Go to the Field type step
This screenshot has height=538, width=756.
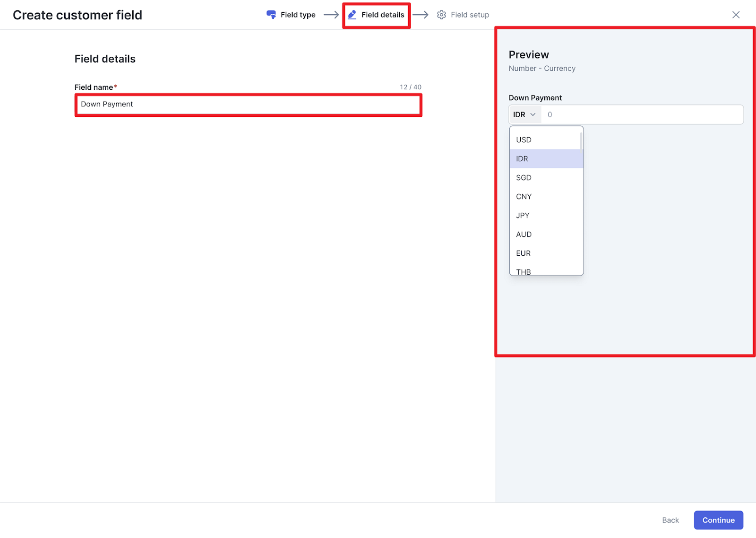(x=298, y=15)
